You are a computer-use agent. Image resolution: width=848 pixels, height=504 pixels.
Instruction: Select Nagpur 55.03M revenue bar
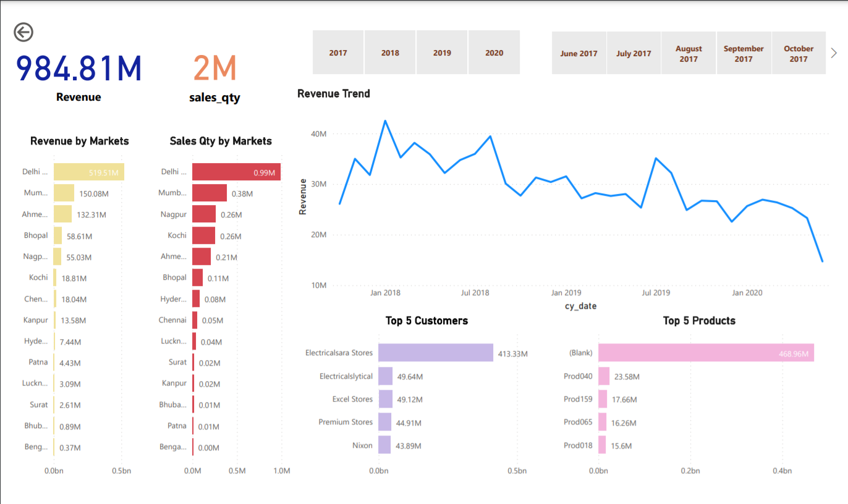click(x=57, y=256)
